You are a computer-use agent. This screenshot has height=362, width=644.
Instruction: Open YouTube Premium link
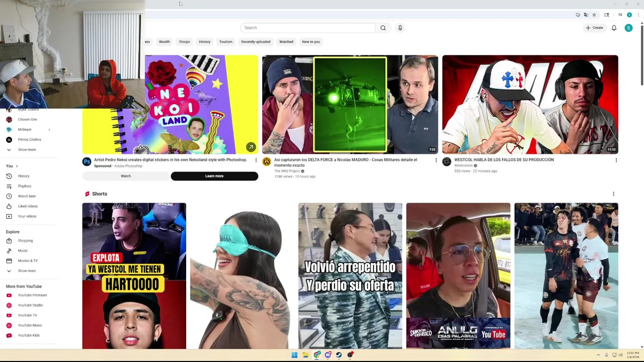[29, 295]
